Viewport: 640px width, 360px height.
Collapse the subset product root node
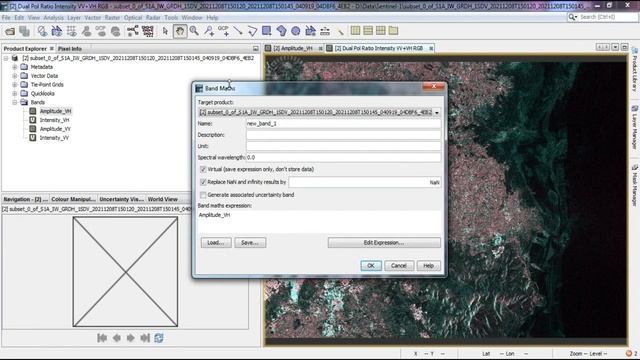6,58
